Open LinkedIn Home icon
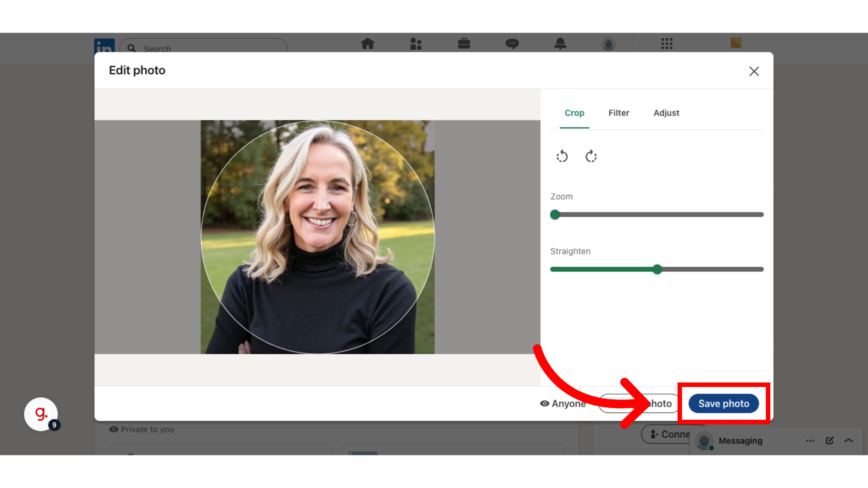 coord(368,44)
